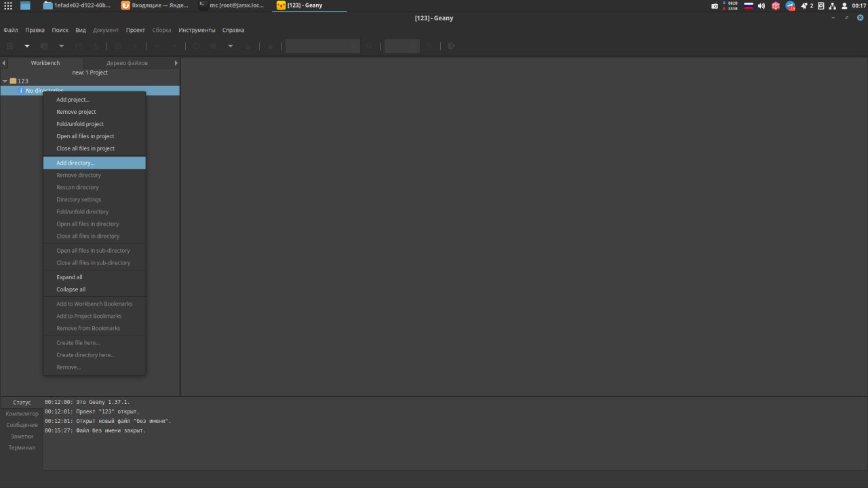Open the Правка menu

click(x=35, y=30)
